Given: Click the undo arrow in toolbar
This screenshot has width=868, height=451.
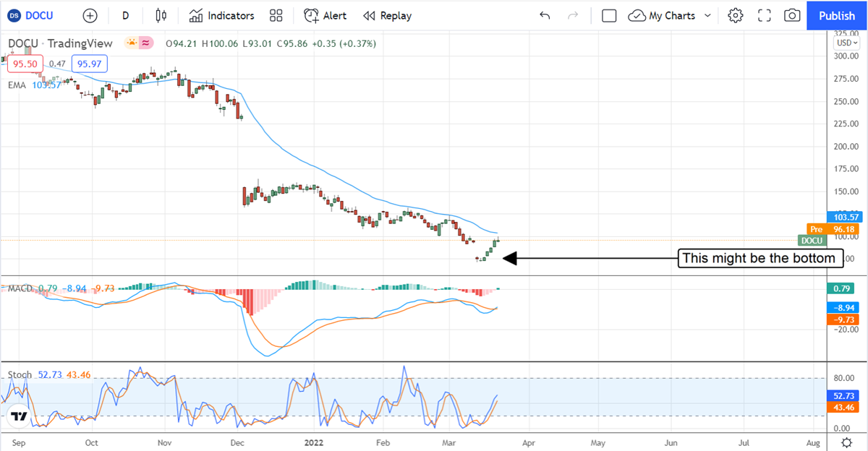Looking at the screenshot, I should click(545, 15).
